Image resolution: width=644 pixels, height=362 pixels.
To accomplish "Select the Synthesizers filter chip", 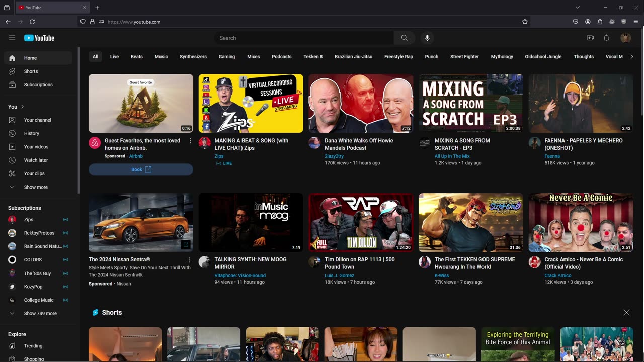I will pyautogui.click(x=193, y=57).
